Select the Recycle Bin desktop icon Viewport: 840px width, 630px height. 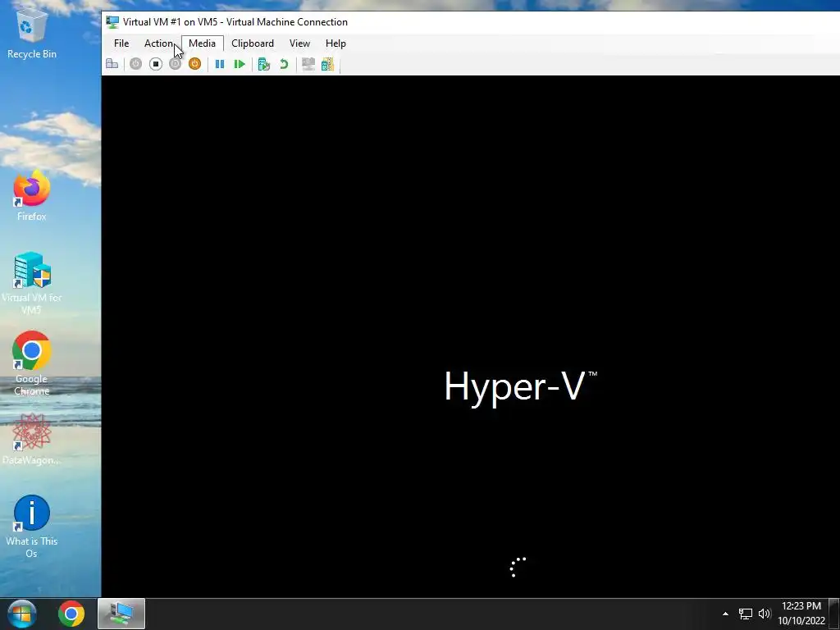[32, 34]
